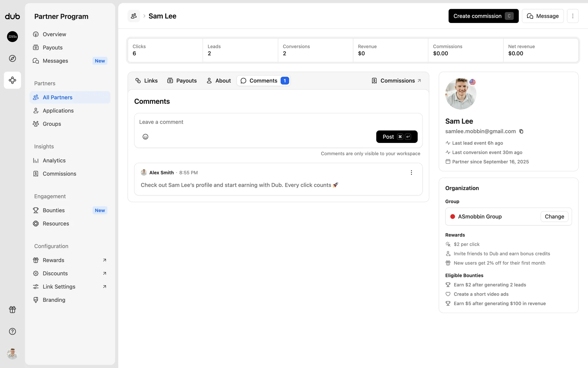Open options menu on Alex Smith's comment
The width and height of the screenshot is (588, 368).
(411, 173)
